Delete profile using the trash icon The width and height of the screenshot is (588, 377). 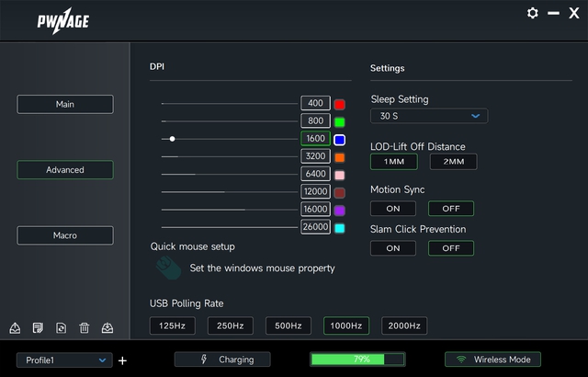[x=85, y=328]
